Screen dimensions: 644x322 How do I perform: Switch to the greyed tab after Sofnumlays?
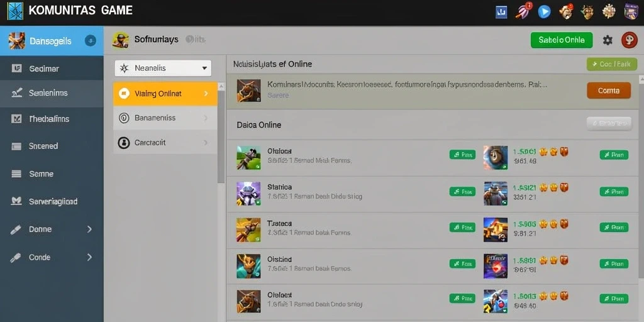tap(196, 40)
